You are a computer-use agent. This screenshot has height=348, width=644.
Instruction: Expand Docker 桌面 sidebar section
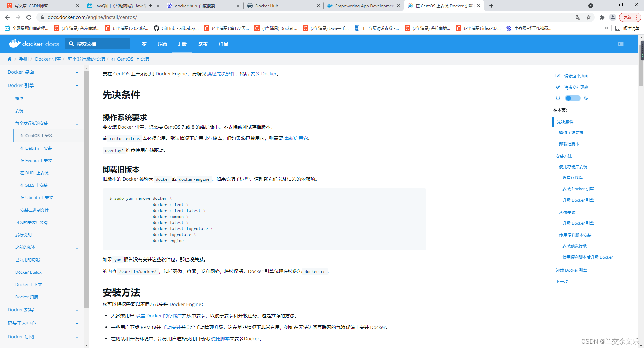click(x=77, y=72)
